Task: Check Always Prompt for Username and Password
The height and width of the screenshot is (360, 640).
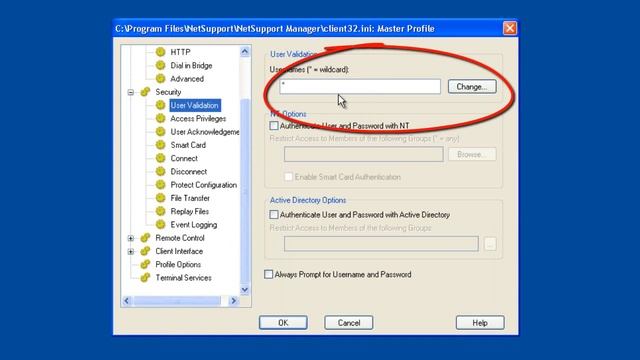Action: pyautogui.click(x=268, y=274)
